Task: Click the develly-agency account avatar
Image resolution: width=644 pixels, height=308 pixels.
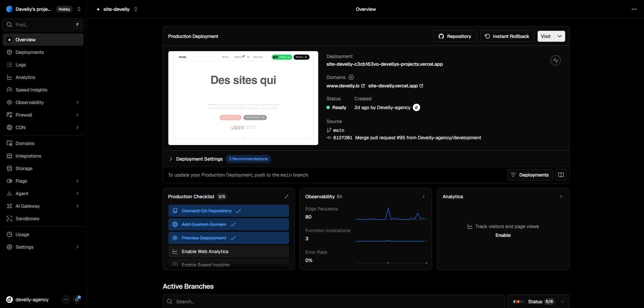Action: pyautogui.click(x=9, y=300)
